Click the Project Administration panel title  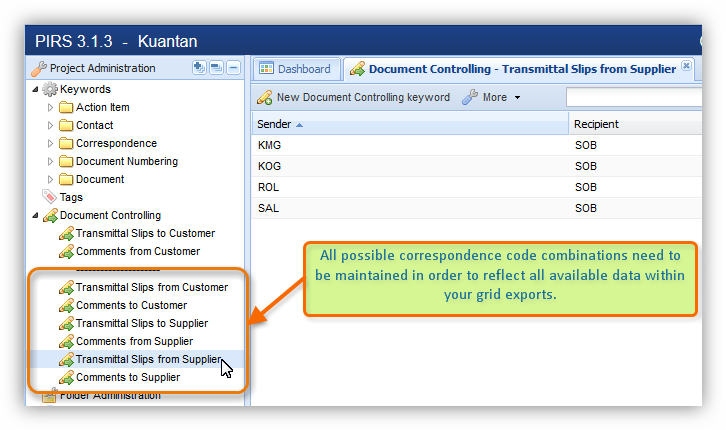(102, 69)
